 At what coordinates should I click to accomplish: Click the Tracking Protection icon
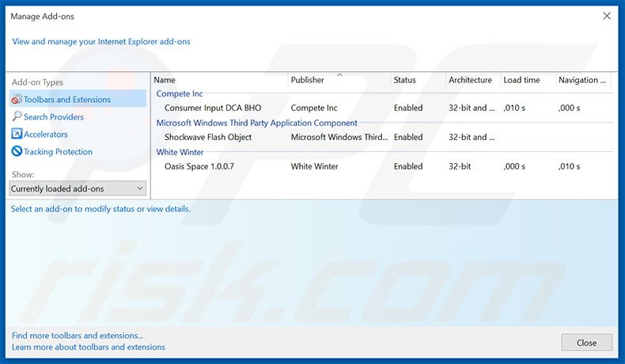pyautogui.click(x=17, y=152)
